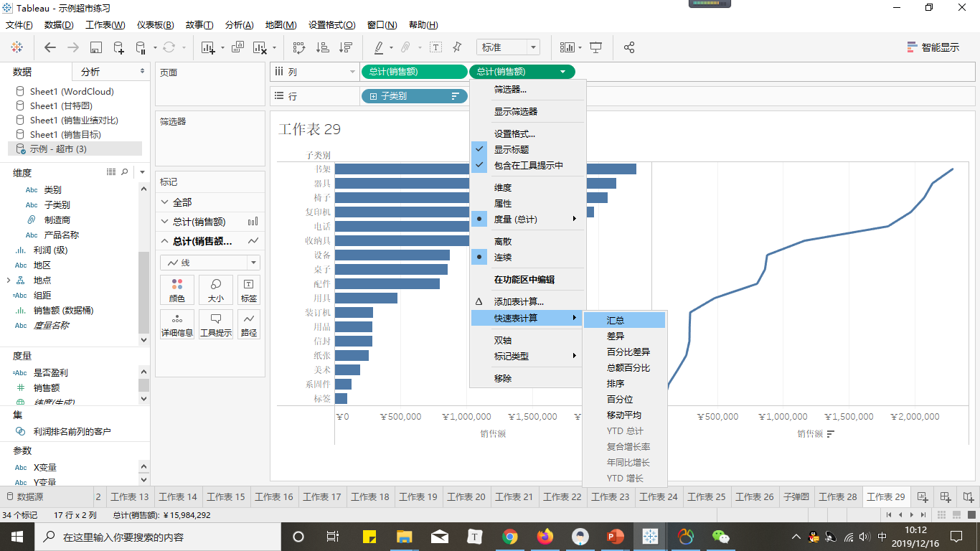Image resolution: width=980 pixels, height=551 pixels.
Task: Sort descending using toolbar icon
Action: (x=346, y=47)
